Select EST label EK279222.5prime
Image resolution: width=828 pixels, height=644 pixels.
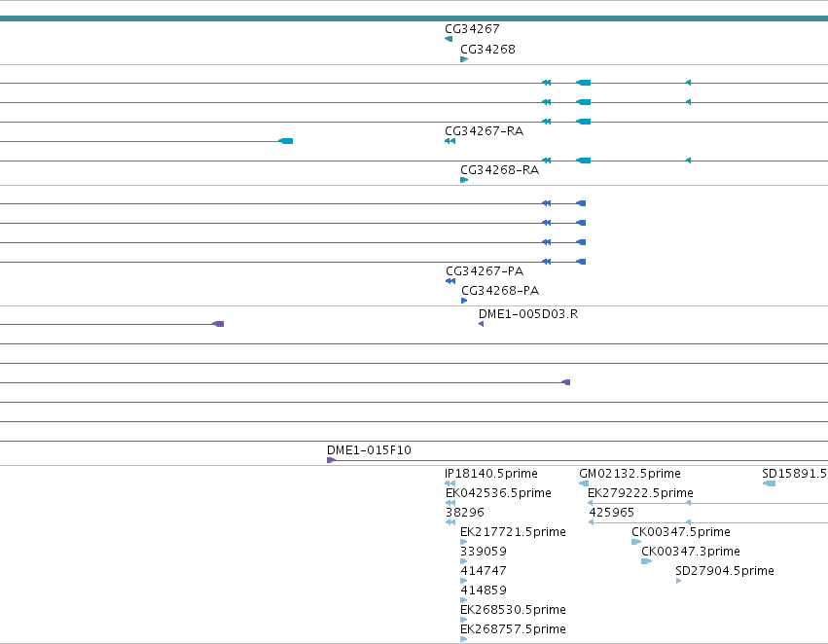coord(640,493)
